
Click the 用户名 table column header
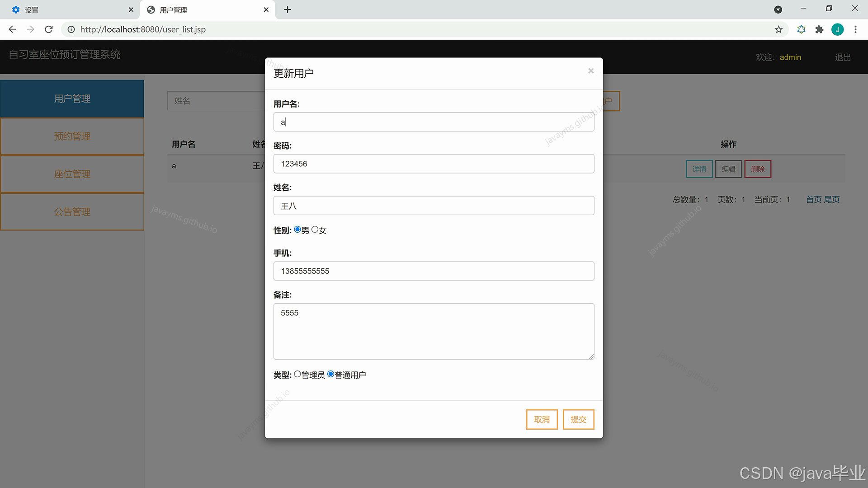(x=184, y=144)
